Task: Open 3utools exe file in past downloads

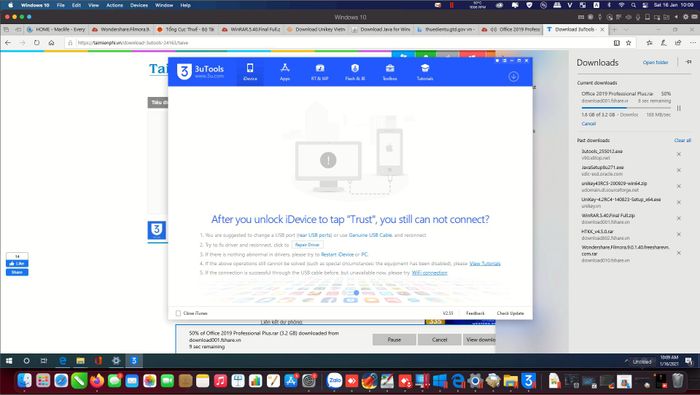Action: 602,151
